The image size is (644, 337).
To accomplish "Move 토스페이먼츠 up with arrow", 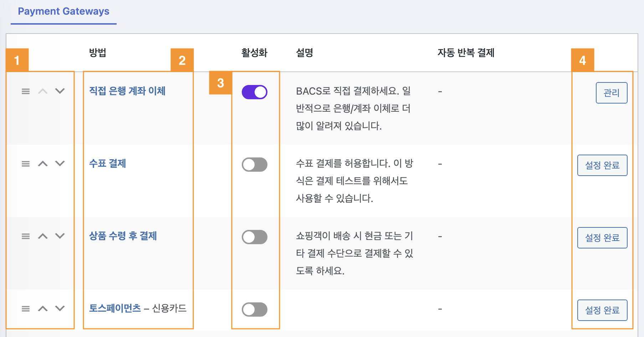I will (43, 309).
